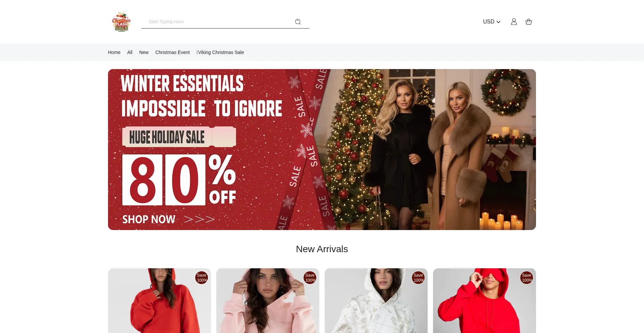Open the white camo hoodie thumbnail
644x333 pixels.
[376, 300]
